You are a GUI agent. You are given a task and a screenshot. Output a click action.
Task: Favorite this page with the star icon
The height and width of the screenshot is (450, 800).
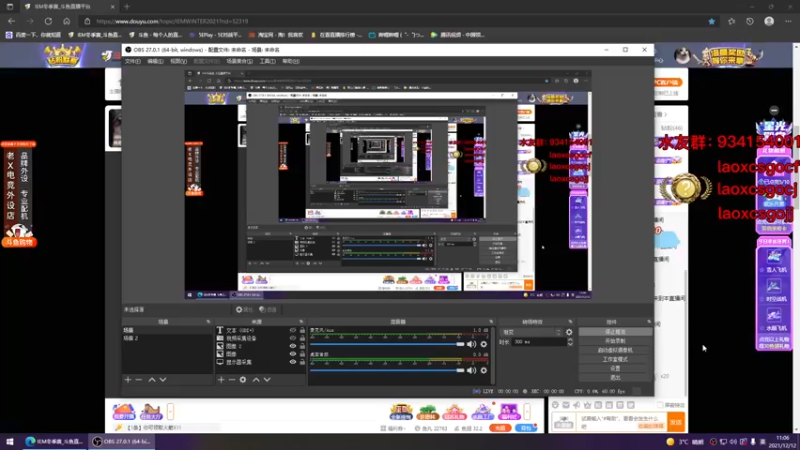tap(711, 21)
